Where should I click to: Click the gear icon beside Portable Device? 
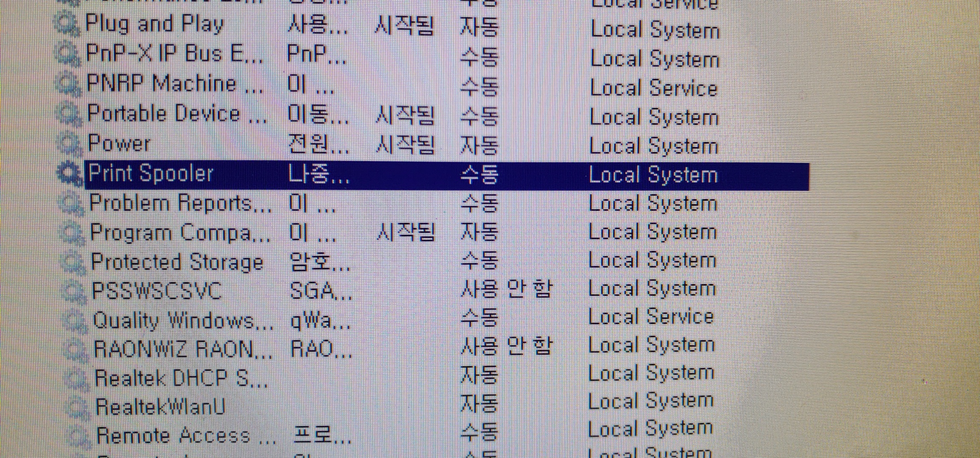[x=69, y=113]
